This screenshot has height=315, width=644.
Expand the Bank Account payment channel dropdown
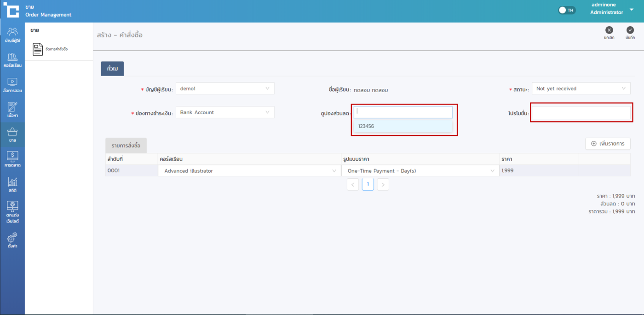224,112
